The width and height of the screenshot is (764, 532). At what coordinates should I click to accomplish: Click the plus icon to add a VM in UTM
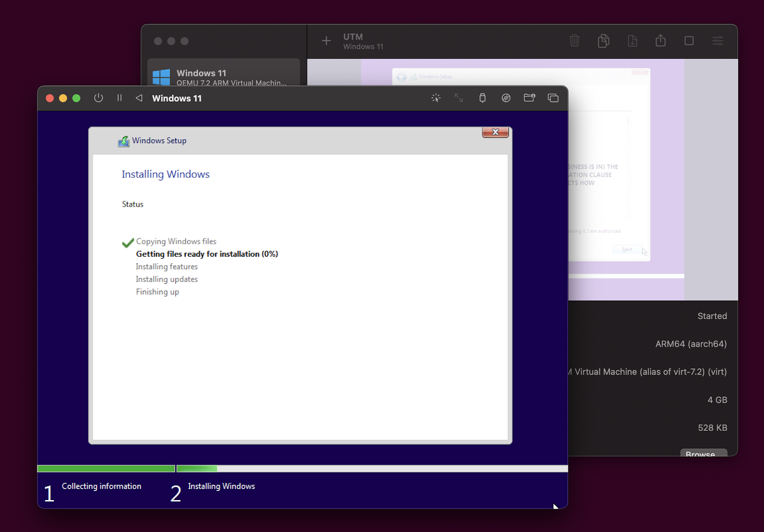[x=326, y=41]
